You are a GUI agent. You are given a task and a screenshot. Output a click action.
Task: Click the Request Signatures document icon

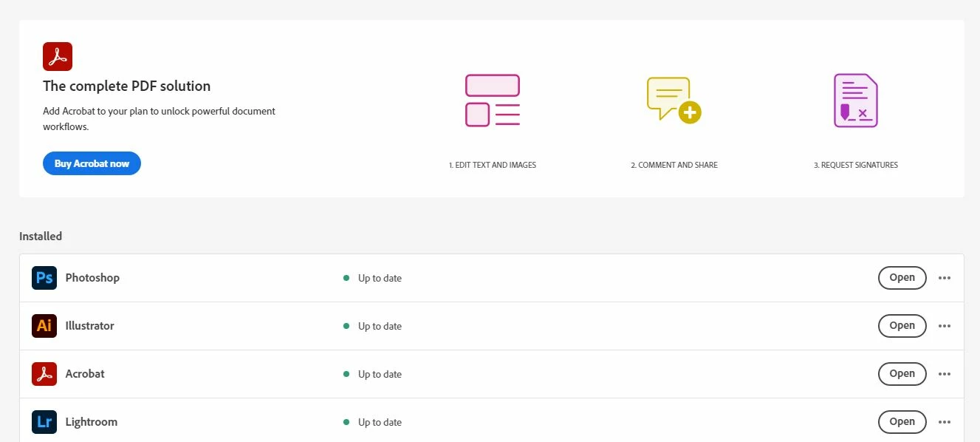(x=855, y=101)
